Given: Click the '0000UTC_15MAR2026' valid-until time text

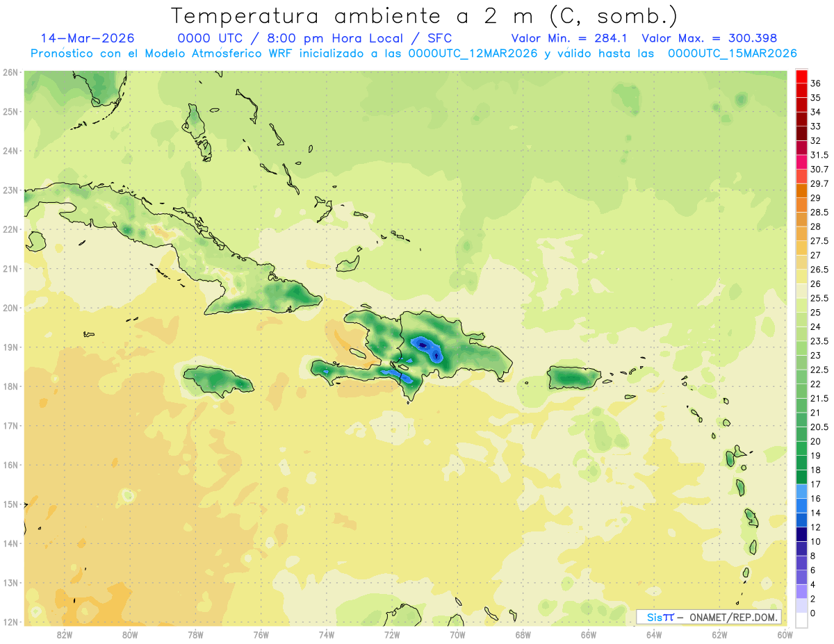Looking at the screenshot, I should point(732,53).
